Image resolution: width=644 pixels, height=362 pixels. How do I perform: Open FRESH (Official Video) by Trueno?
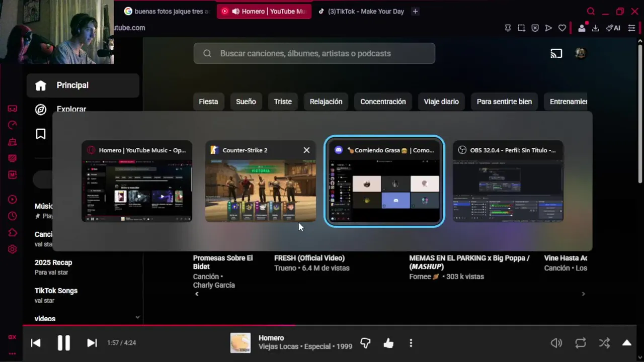[309, 258]
